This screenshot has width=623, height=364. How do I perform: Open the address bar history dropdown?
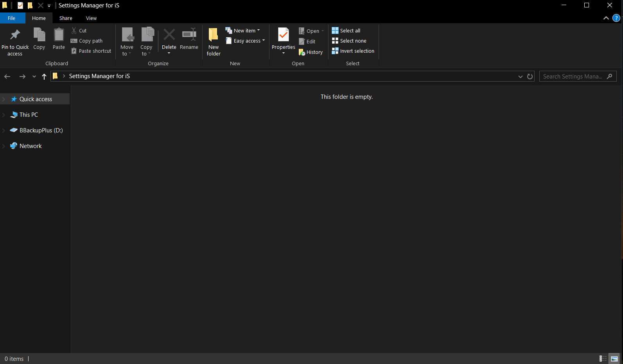tap(520, 77)
